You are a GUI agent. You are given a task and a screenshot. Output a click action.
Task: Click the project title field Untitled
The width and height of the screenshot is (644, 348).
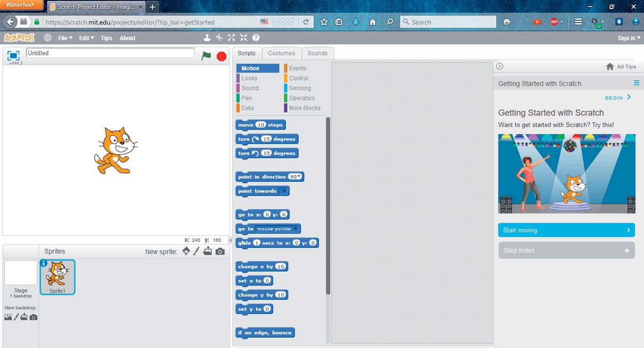pos(110,53)
